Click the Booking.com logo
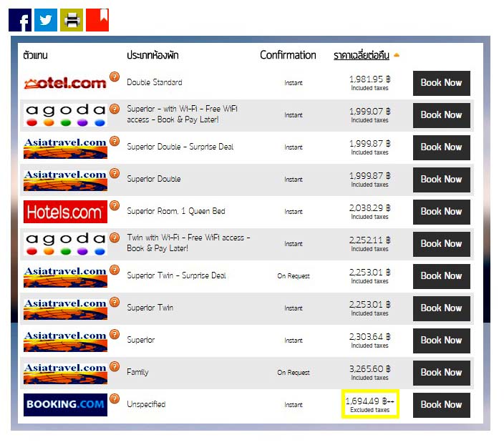Screen dimensions: 504x445 [65, 405]
